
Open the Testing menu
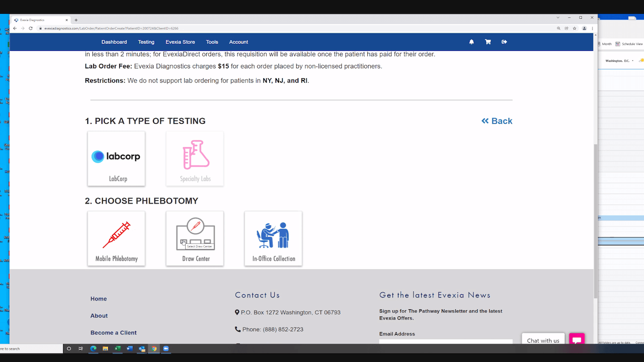(x=146, y=42)
